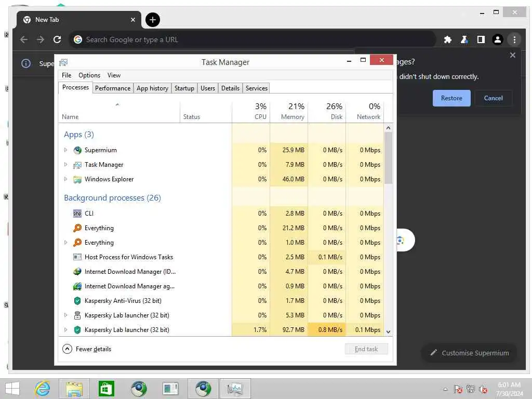Image resolution: width=532 pixels, height=399 pixels.
Task: Sort processes by Network column header
Action: pos(365,111)
